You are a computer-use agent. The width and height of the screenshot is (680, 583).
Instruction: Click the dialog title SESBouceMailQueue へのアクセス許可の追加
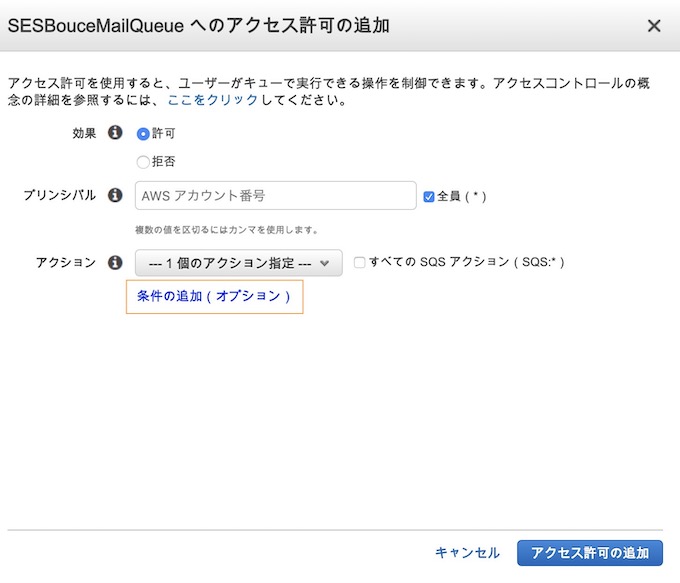199,26
